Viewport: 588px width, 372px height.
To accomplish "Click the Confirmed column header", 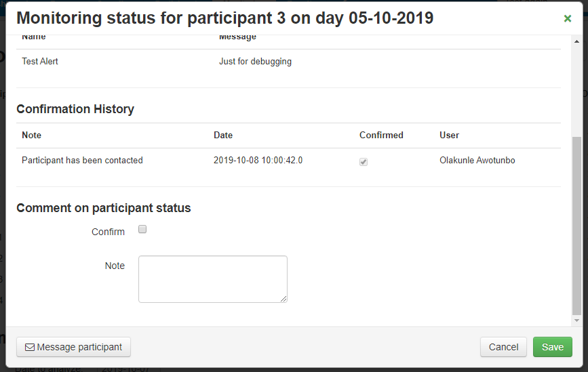I will (x=381, y=136).
